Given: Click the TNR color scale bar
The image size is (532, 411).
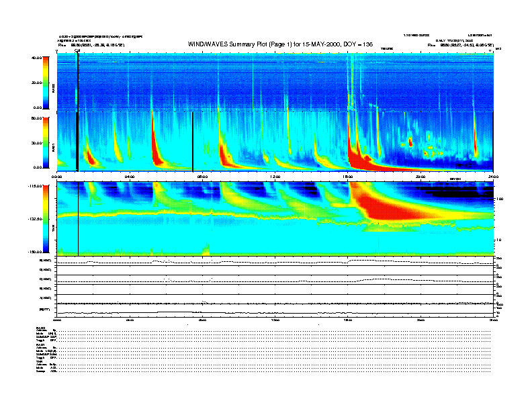Looking at the screenshot, I should pyautogui.click(x=46, y=219).
